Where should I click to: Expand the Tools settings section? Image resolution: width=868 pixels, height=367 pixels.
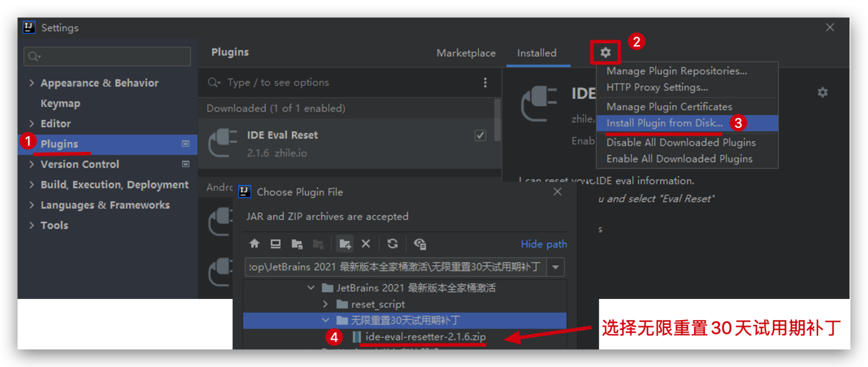coord(31,225)
